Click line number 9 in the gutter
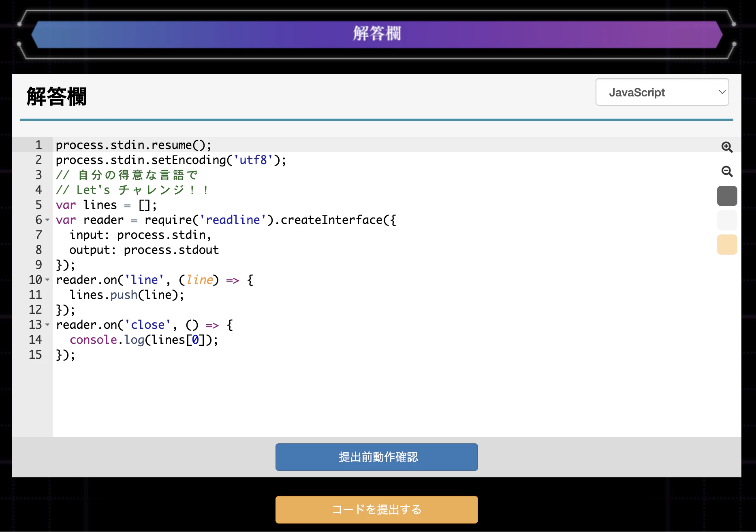 click(x=38, y=265)
